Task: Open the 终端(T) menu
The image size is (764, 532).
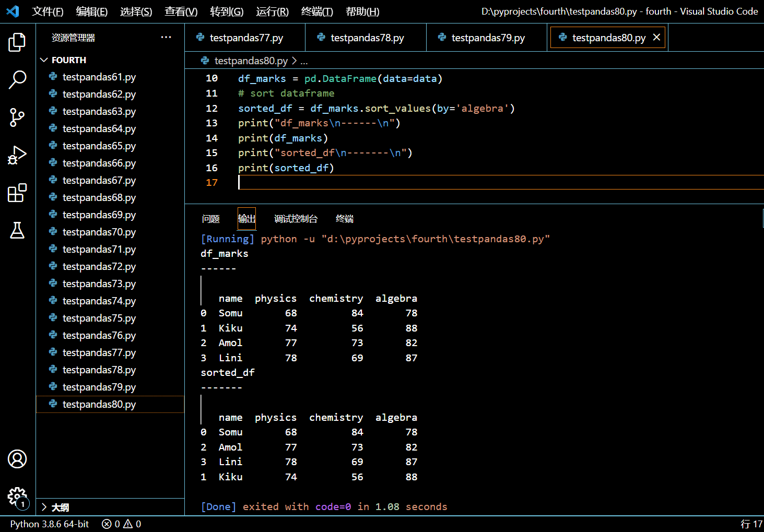Action: [x=317, y=11]
